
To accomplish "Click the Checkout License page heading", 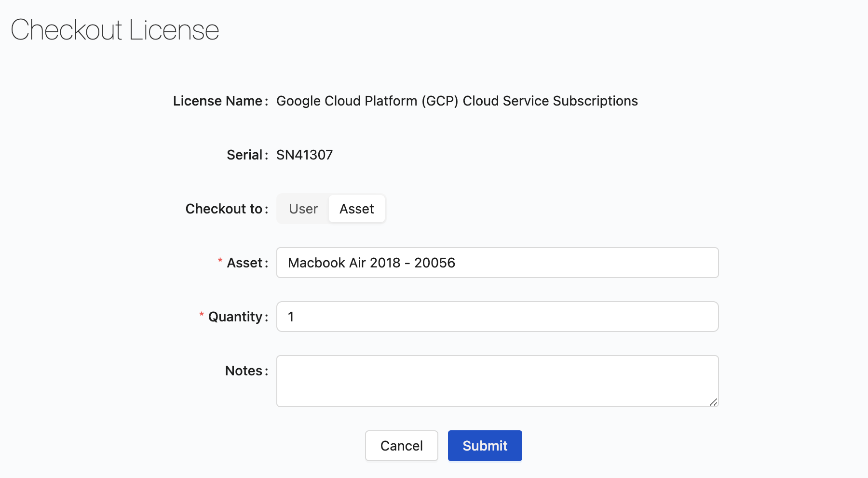I will coord(115,30).
